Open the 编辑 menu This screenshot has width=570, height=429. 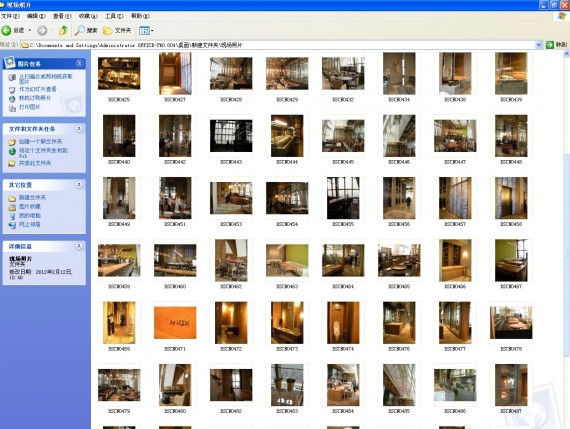pyautogui.click(x=36, y=16)
